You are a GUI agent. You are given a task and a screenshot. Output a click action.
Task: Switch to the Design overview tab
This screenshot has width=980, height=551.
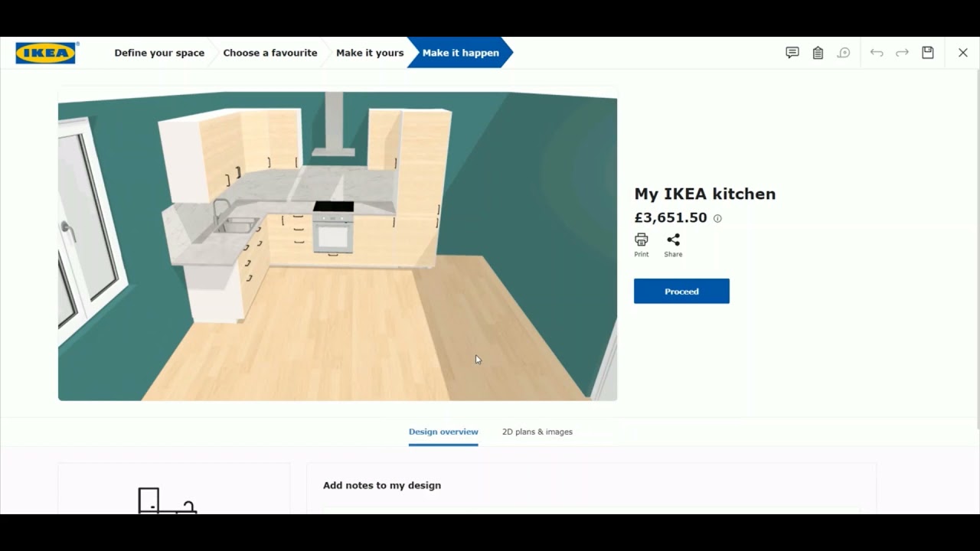[x=443, y=432]
